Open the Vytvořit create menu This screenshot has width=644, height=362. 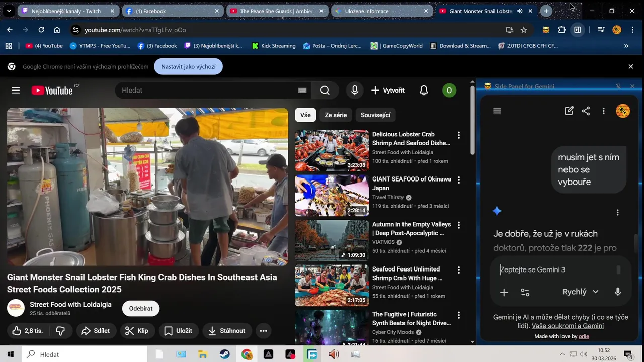388,90
